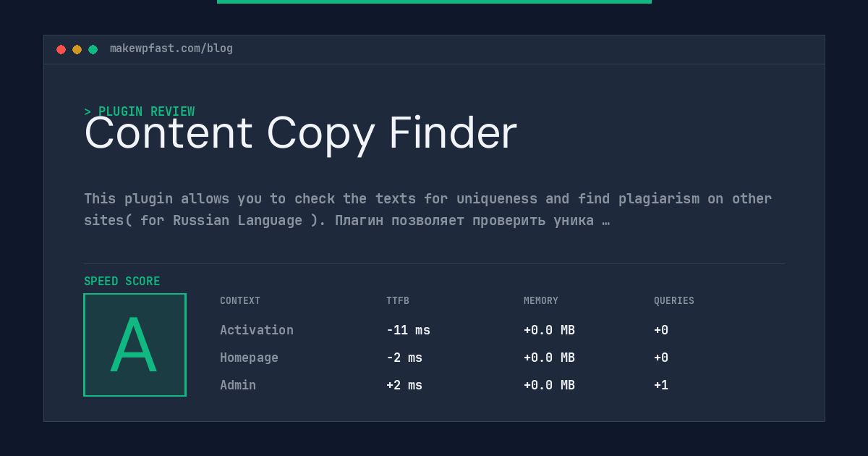Click the Homepage TTFB value -2 ms
The height and width of the screenshot is (456, 868).
click(x=404, y=358)
